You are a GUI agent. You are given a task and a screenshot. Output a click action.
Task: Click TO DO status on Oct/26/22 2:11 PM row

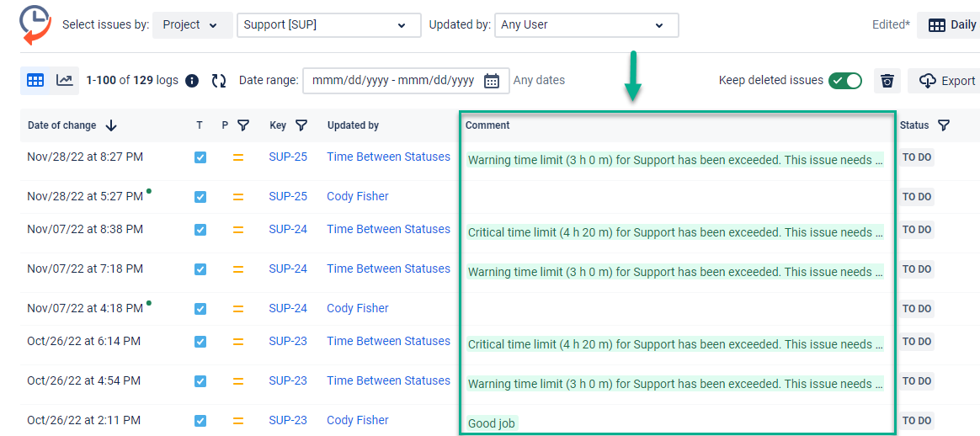pos(917,420)
